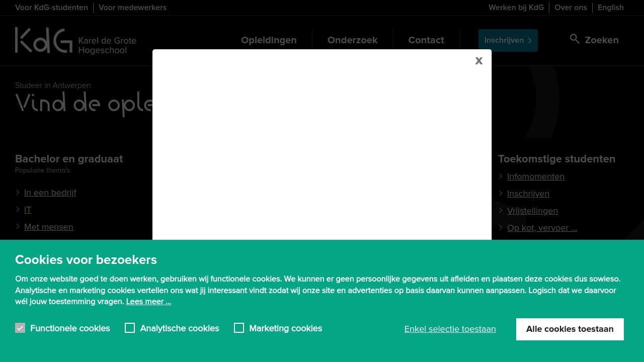The image size is (644, 362).
Task: Click the KdG logo in the header
Action: (x=43, y=40)
